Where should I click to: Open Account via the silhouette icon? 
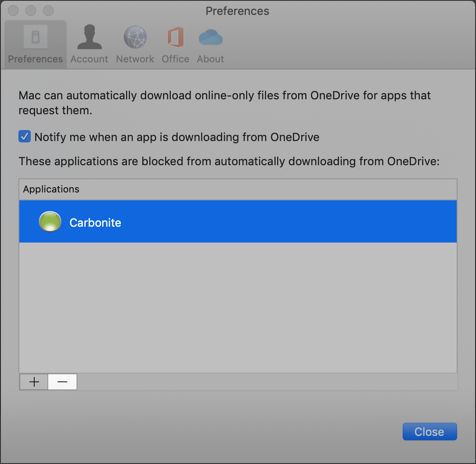pos(89,37)
